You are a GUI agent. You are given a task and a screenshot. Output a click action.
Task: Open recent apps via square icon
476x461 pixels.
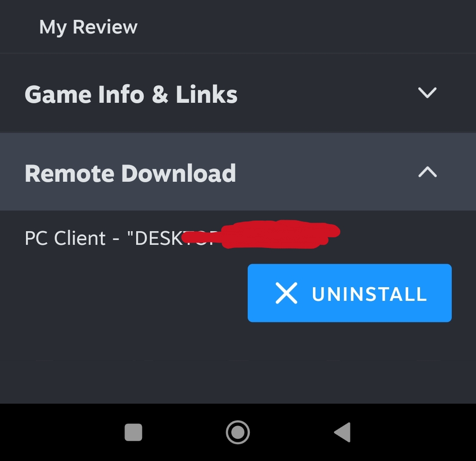coord(133,432)
